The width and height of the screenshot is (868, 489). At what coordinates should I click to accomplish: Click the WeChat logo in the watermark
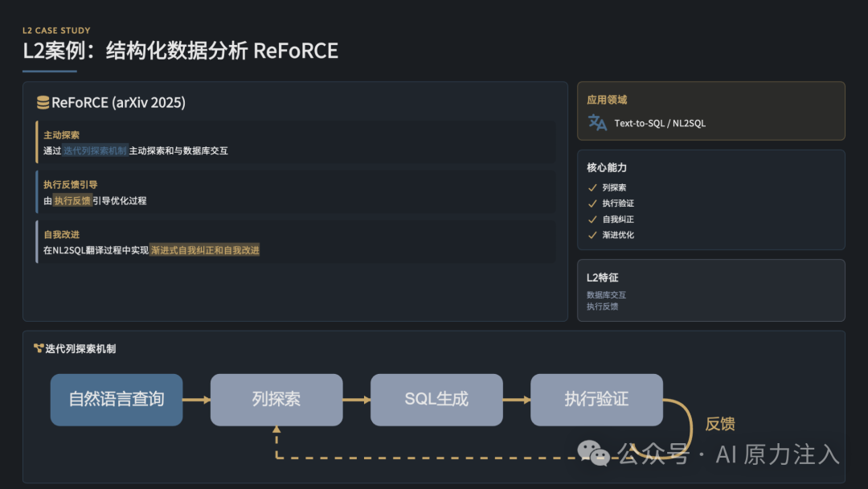click(x=593, y=454)
